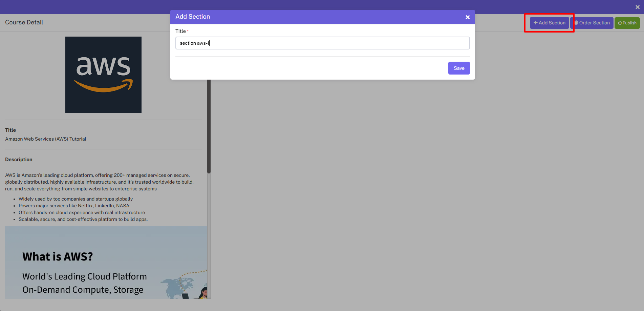Viewport: 644px width, 311px height.
Task: Click the Course Detail heading
Action: tap(24, 22)
